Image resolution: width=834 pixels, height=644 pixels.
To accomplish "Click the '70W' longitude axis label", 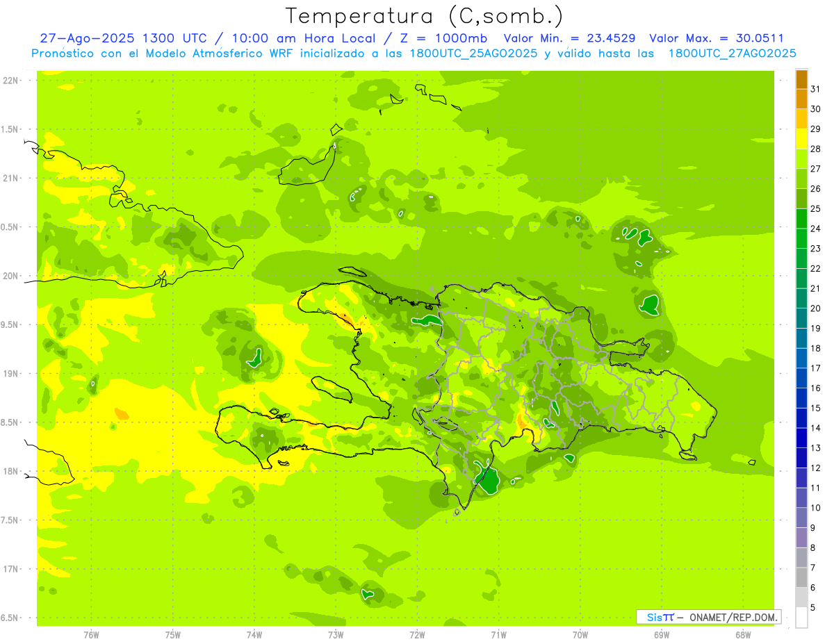I will (580, 634).
